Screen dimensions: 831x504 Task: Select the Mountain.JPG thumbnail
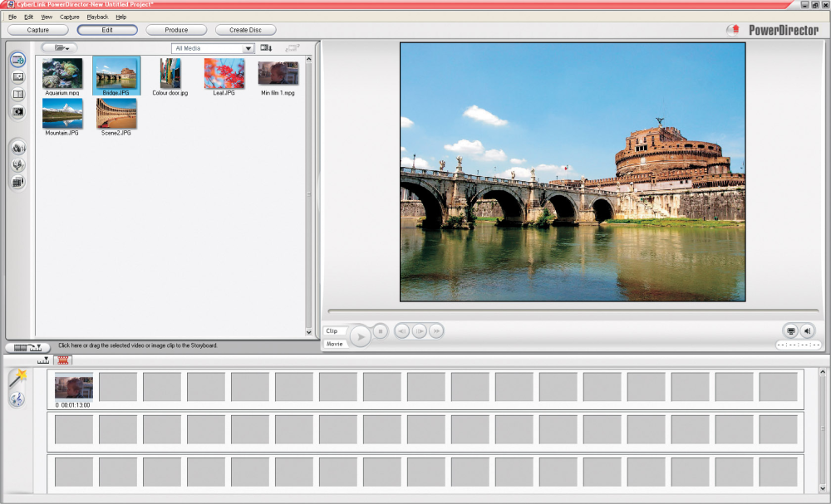[62, 114]
